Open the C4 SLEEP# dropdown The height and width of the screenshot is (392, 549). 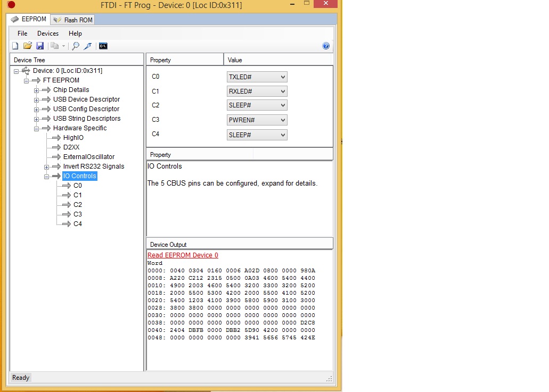point(257,135)
